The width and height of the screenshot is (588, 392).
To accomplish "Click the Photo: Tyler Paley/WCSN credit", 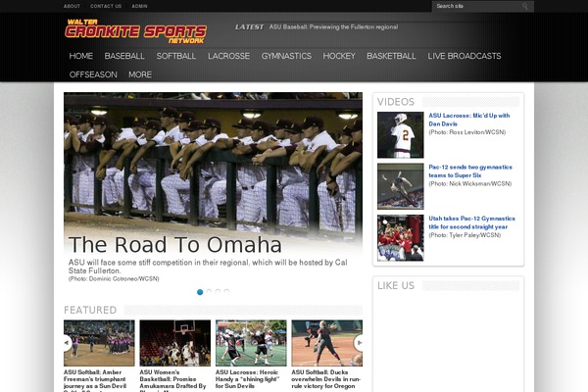I will tap(465, 235).
